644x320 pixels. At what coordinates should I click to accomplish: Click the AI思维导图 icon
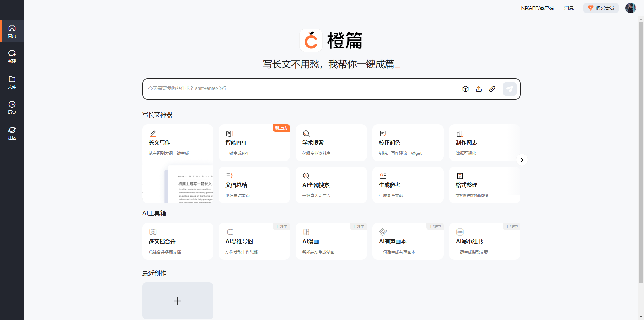click(229, 232)
